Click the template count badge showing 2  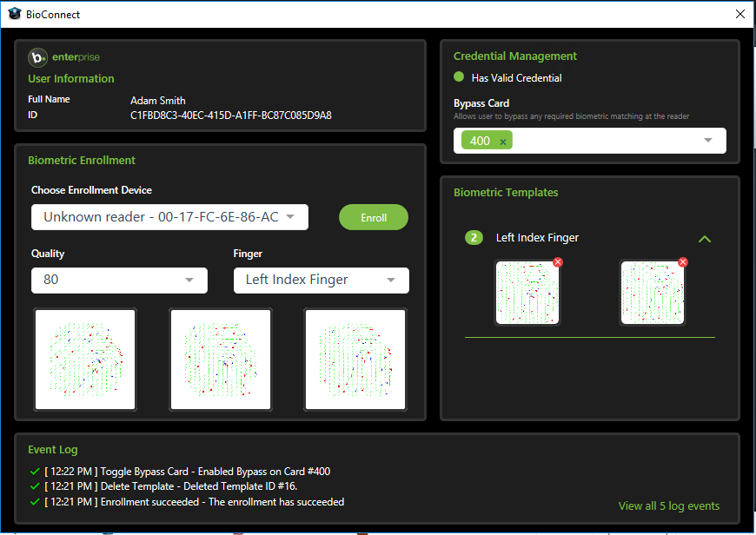click(474, 238)
